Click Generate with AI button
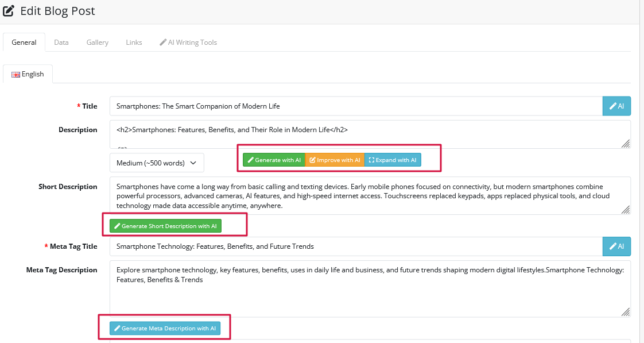The image size is (644, 343). pos(274,160)
